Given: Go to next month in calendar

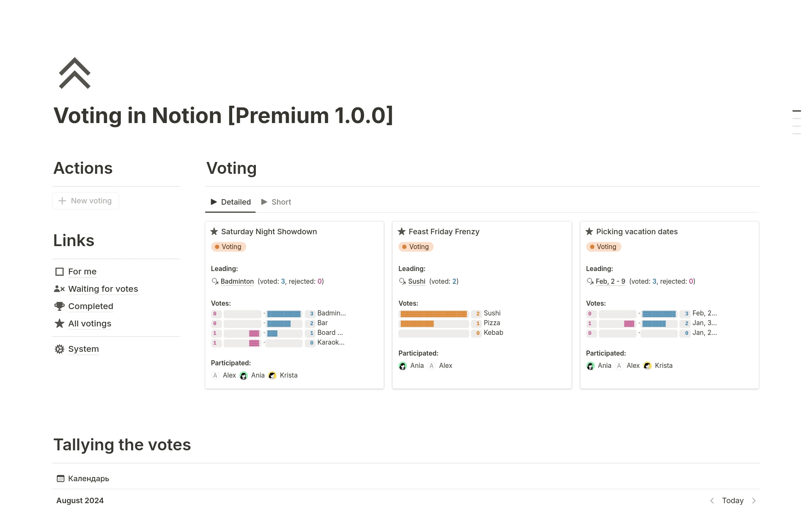Looking at the screenshot, I should click(754, 501).
